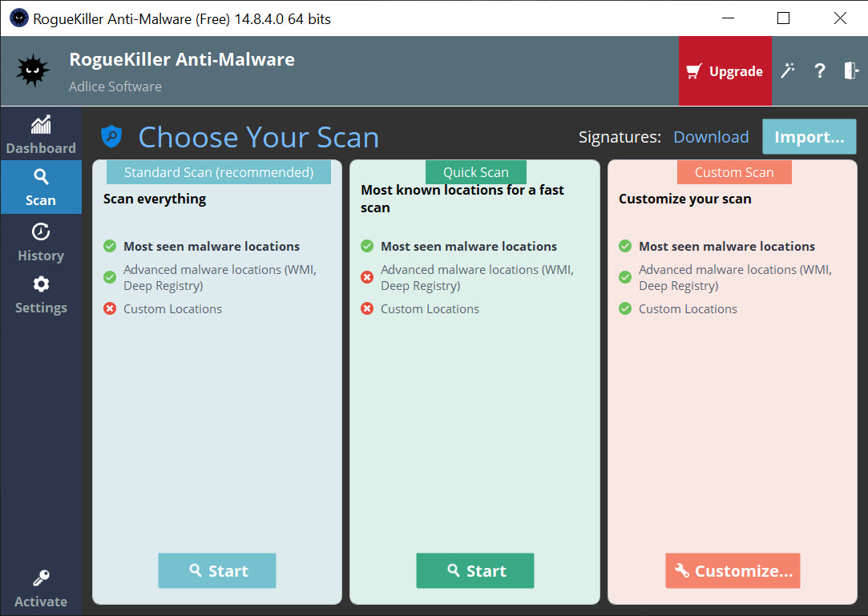Viewport: 868px width, 616px height.
Task: Click the 'Customize your scan' description
Action: pos(684,199)
